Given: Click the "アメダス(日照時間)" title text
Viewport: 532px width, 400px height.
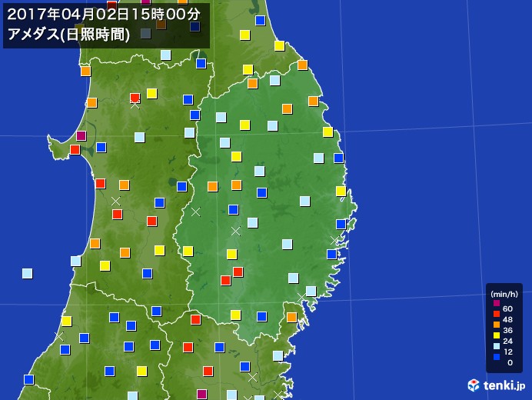Looking at the screenshot, I should [x=68, y=35].
